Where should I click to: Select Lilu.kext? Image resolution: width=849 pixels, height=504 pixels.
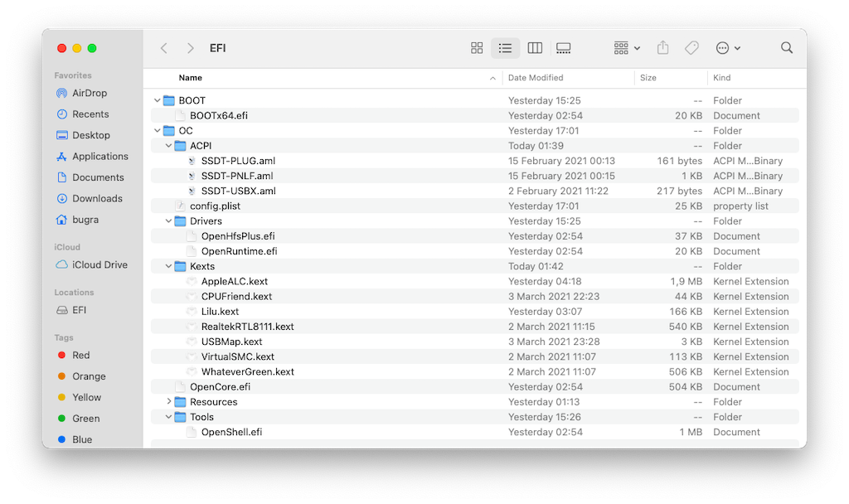(x=475, y=312)
